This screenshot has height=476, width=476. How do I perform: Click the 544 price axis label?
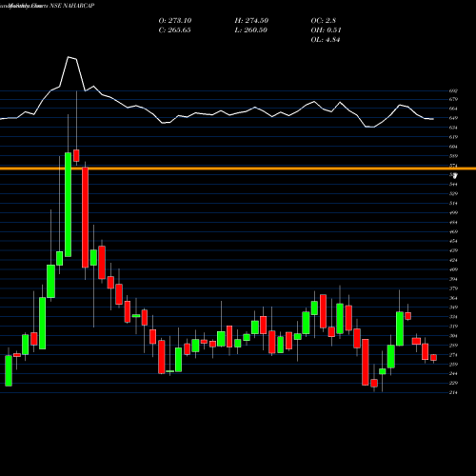tap(453, 185)
